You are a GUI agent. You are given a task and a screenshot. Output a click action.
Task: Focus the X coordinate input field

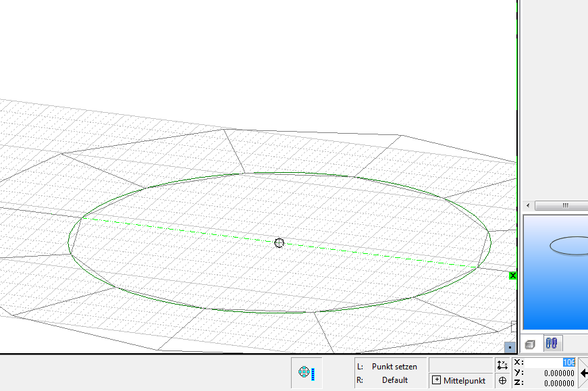[550, 363]
